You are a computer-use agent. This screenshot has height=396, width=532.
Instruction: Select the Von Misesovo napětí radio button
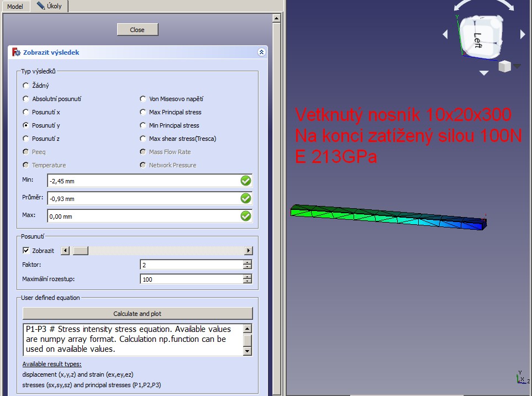[x=143, y=99]
